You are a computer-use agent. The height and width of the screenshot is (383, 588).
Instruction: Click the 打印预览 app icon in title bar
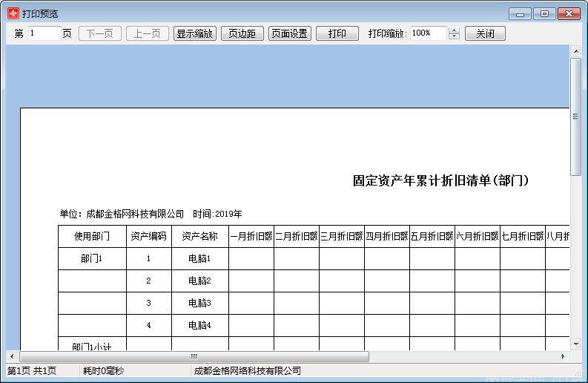(x=13, y=13)
